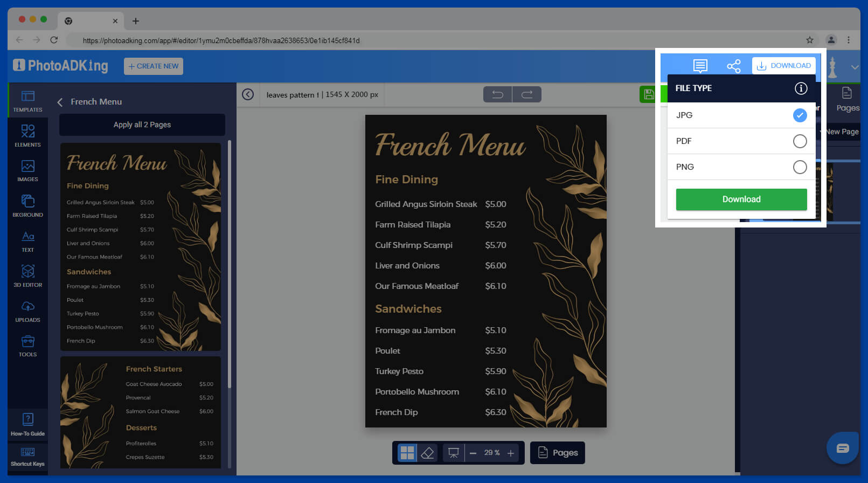Select Grilled Angus Sirloin Steak text
The height and width of the screenshot is (483, 868).
(x=426, y=204)
